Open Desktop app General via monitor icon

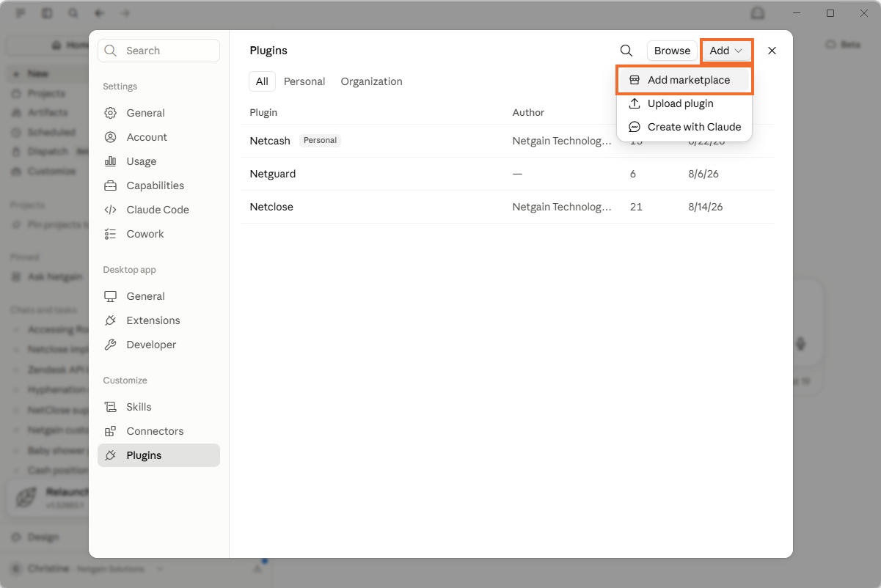pyautogui.click(x=110, y=296)
